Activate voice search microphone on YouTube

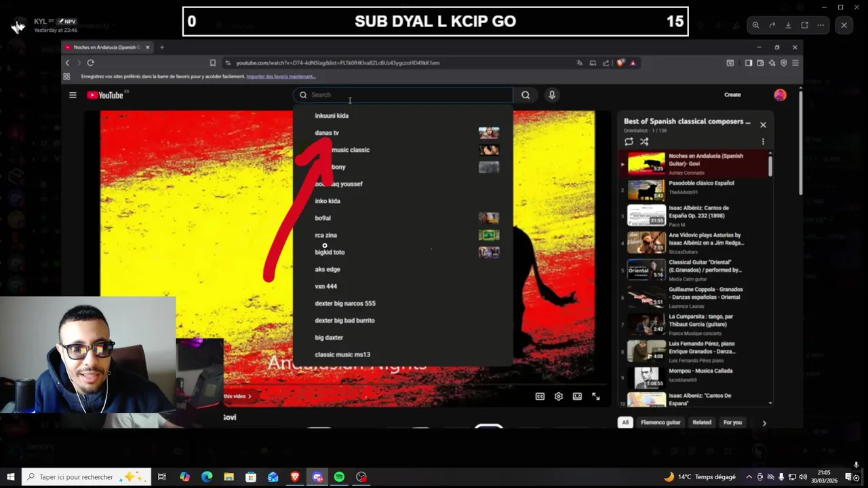coord(552,95)
